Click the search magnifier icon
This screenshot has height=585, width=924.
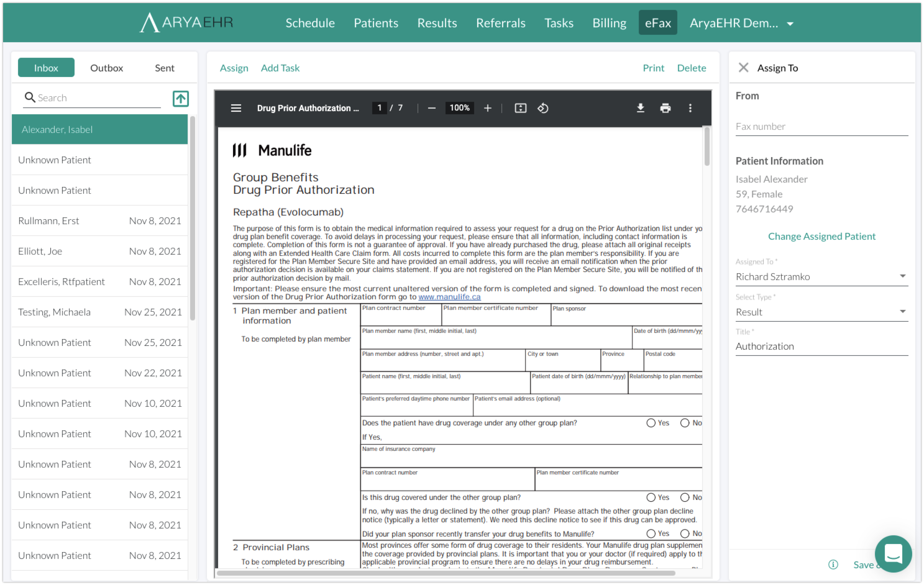click(x=30, y=97)
